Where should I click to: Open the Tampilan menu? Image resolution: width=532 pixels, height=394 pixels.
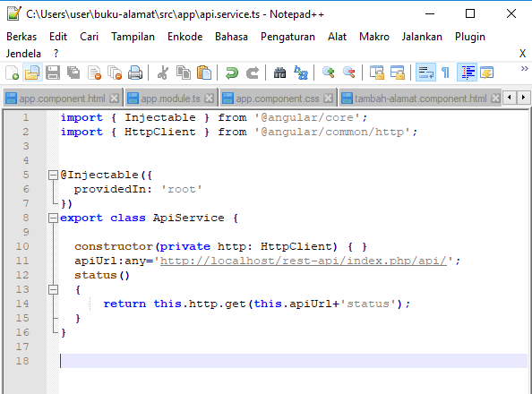click(x=133, y=37)
